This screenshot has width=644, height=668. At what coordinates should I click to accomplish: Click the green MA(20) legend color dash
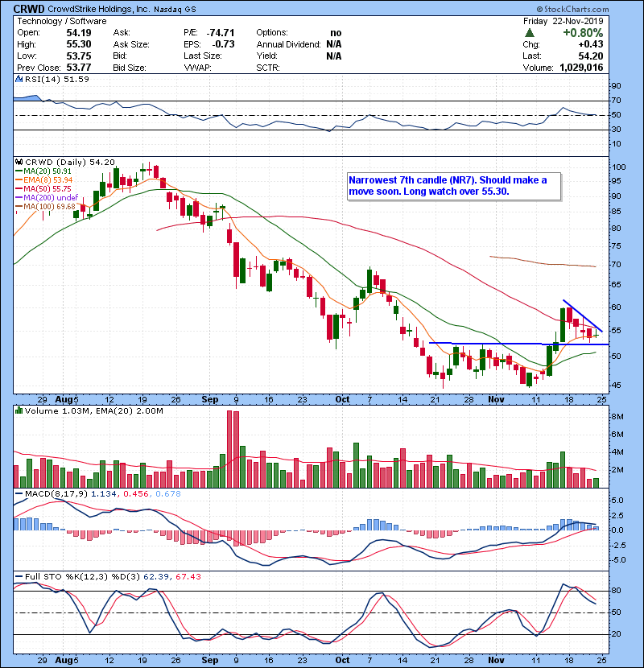pos(19,171)
